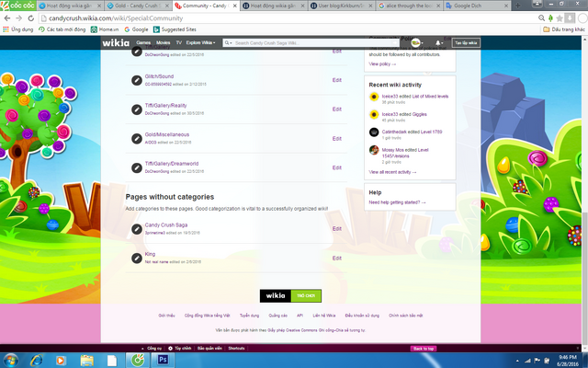This screenshot has height=368, width=588.
Task: Click Back to top button
Action: [424, 349]
